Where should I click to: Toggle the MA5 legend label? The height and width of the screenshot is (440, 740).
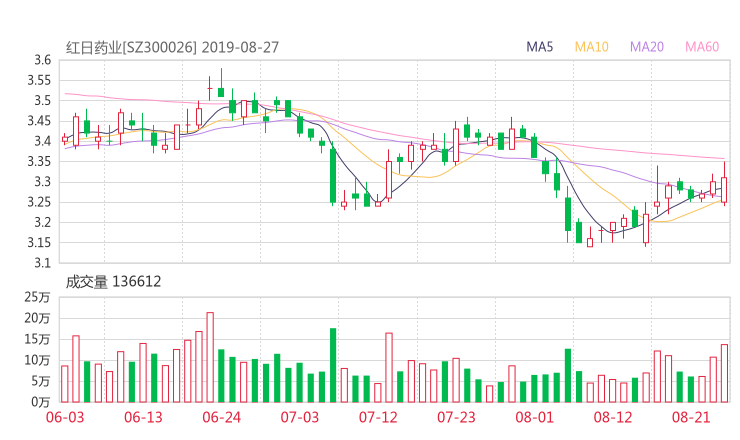[x=540, y=47]
